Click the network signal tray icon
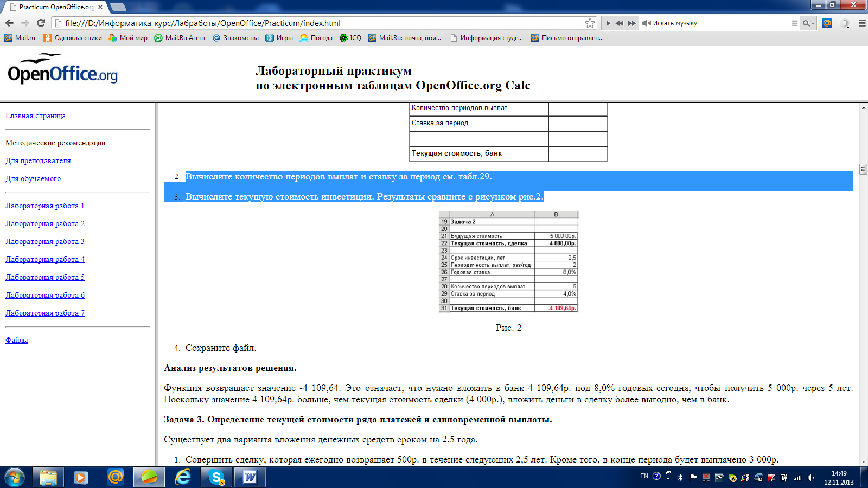Image resolution: width=868 pixels, height=488 pixels. (x=797, y=478)
